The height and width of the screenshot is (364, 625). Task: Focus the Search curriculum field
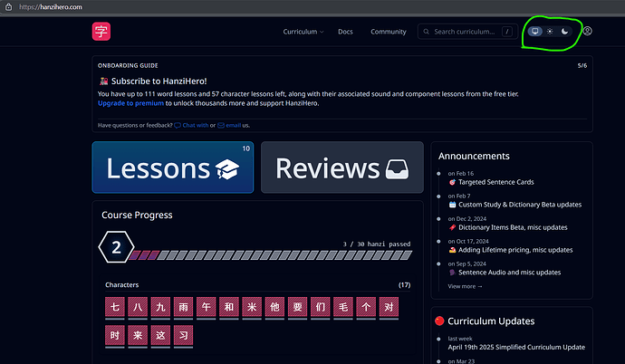pyautogui.click(x=467, y=32)
